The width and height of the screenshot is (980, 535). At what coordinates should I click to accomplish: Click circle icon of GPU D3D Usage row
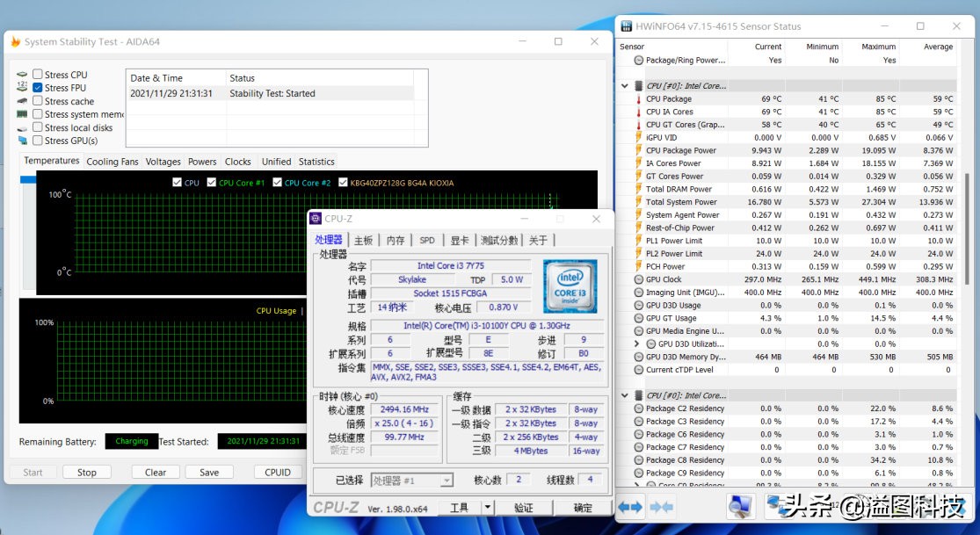(x=639, y=305)
